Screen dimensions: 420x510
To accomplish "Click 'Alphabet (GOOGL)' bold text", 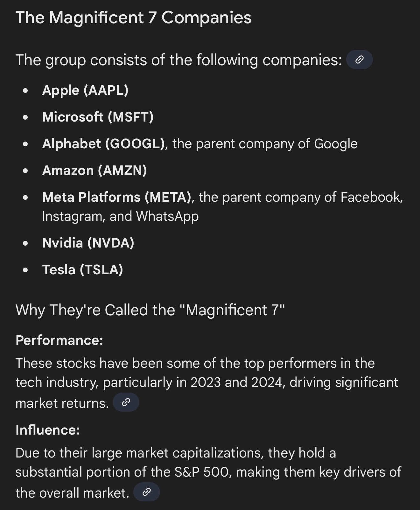I will click(x=103, y=143).
